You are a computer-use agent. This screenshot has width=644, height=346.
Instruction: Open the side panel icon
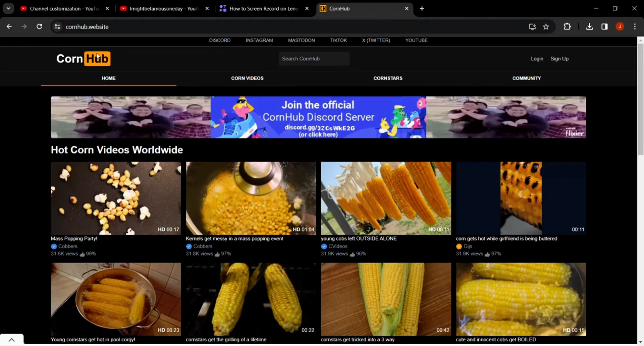coord(604,26)
